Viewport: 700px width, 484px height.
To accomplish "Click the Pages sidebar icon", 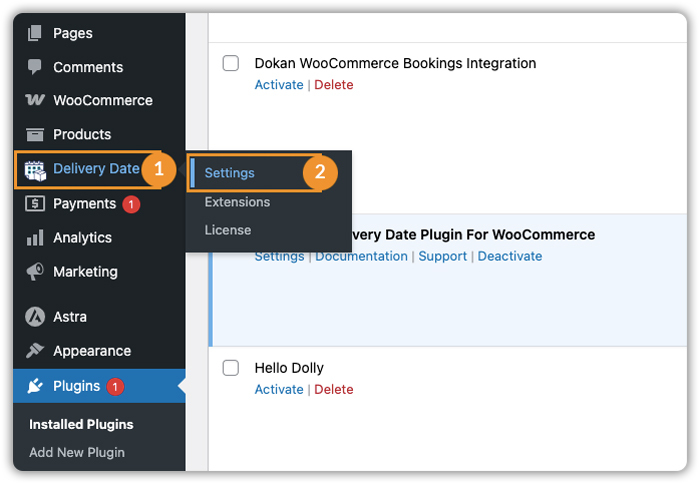I will pos(35,33).
